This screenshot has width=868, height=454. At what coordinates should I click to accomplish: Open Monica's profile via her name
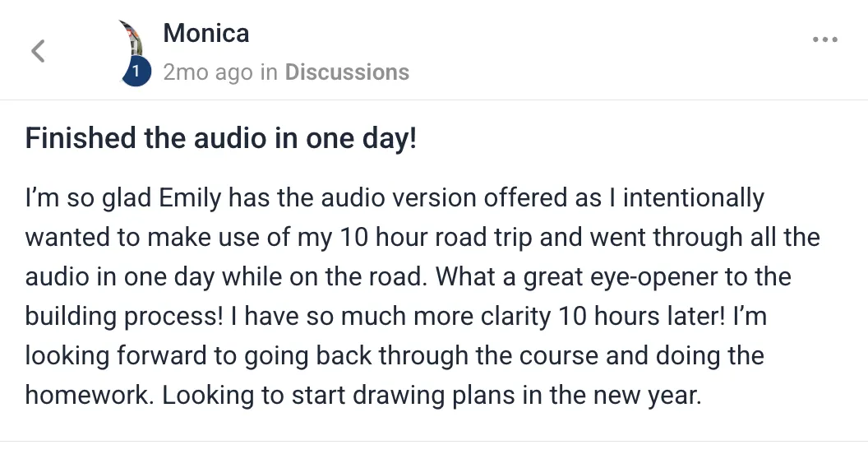pos(206,33)
